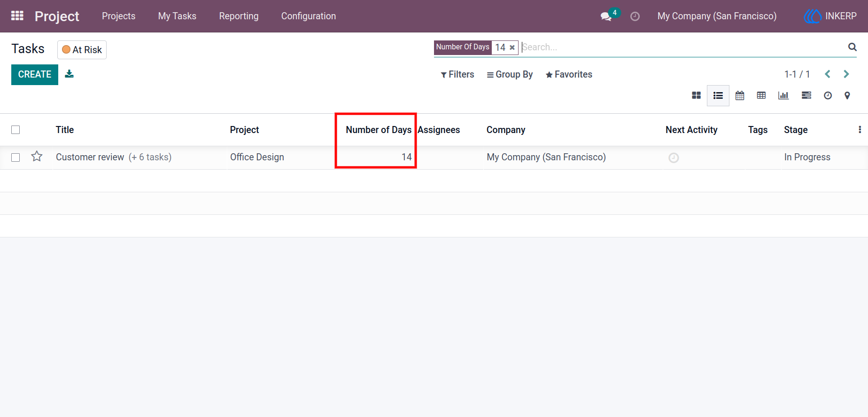Go to previous page of records
The image size is (868, 417).
pyautogui.click(x=828, y=74)
